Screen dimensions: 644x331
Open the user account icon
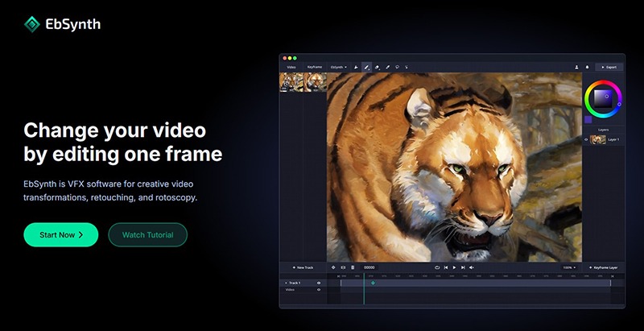coord(576,67)
